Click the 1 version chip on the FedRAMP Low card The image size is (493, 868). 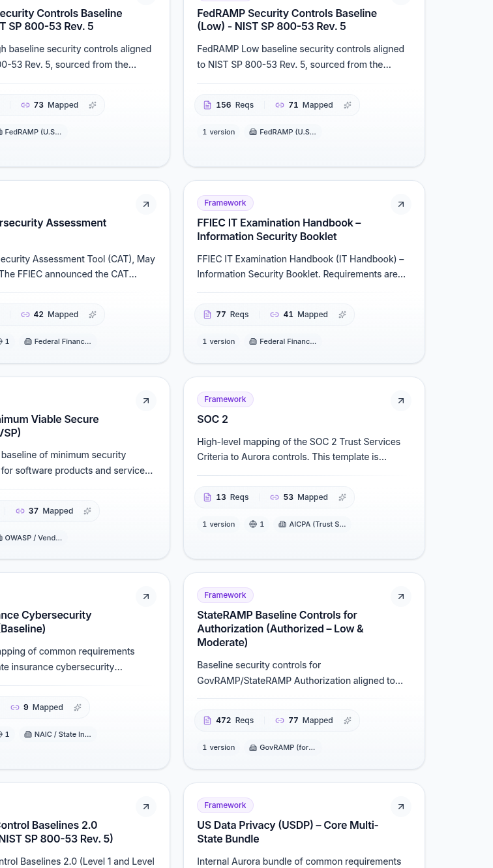click(x=218, y=132)
